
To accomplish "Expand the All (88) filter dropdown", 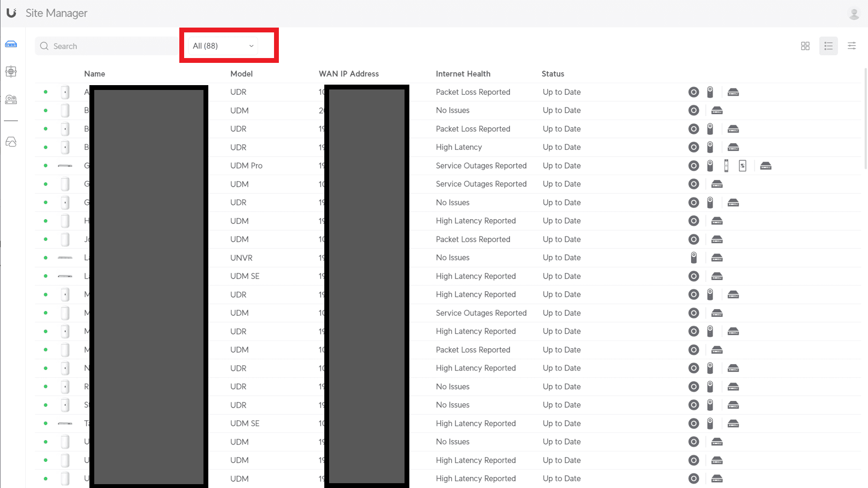I will point(223,46).
